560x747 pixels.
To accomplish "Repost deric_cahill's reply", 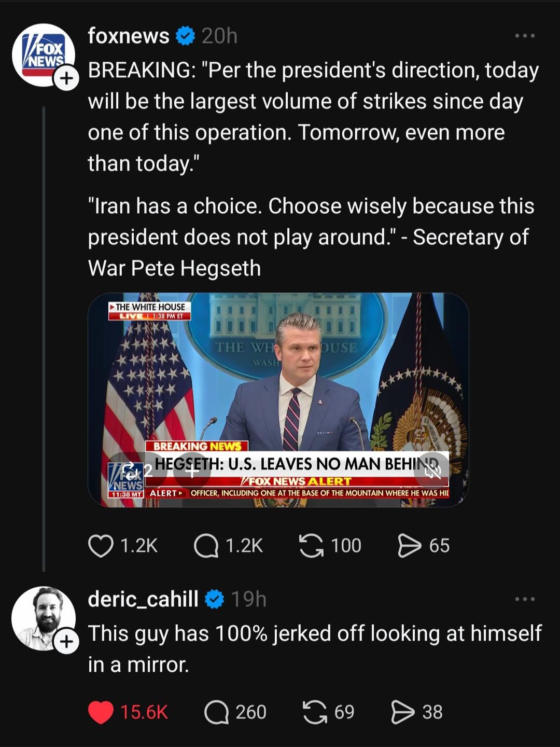I will [x=315, y=712].
